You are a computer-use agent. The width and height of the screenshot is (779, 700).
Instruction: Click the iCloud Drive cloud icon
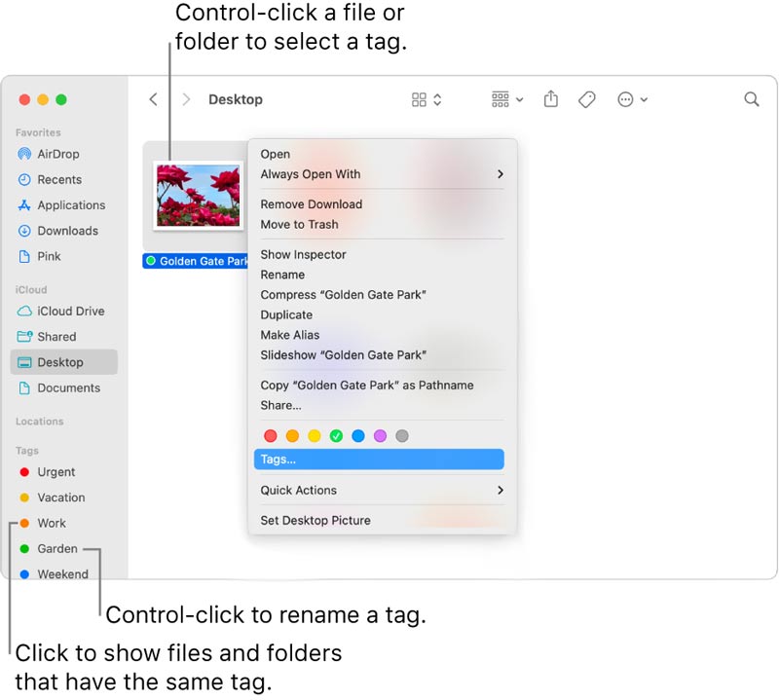(x=24, y=311)
